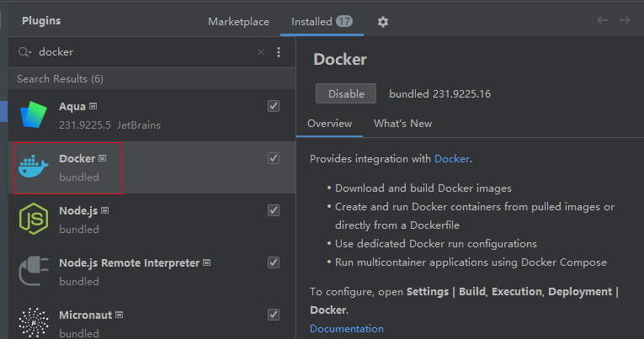Viewport: 644px width, 339px height.
Task: Clear the docker search text
Action: (x=261, y=52)
